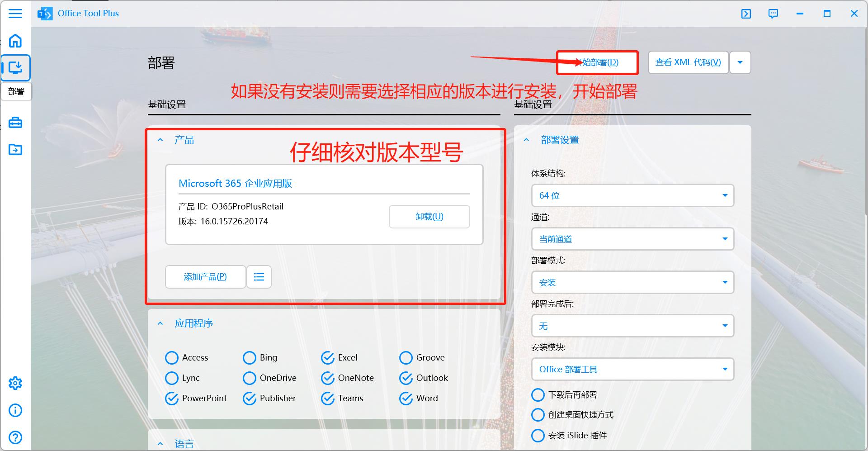Collapse the 产品 section chevron

(x=160, y=139)
